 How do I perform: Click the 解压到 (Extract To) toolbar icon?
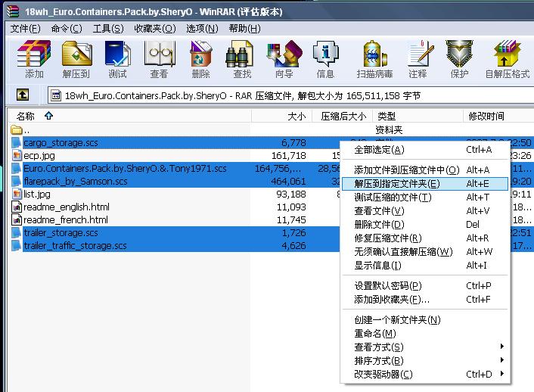[76, 54]
